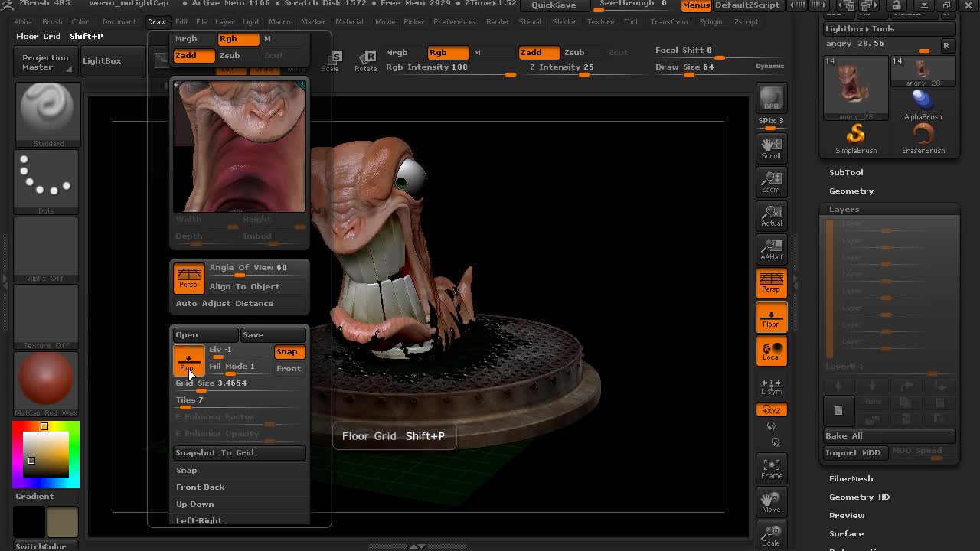The width and height of the screenshot is (980, 551).
Task: Select the Scroll canvas tool
Action: pyautogui.click(x=771, y=148)
